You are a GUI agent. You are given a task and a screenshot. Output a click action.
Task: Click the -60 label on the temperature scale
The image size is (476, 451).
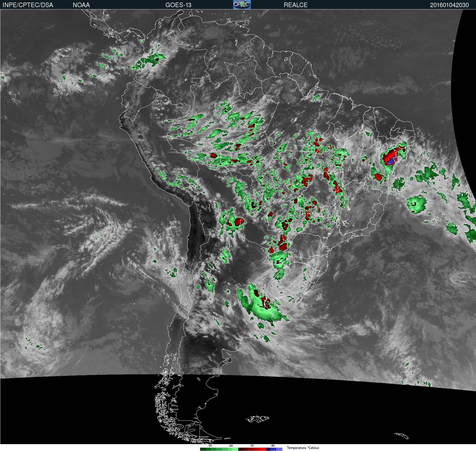(x=231, y=446)
